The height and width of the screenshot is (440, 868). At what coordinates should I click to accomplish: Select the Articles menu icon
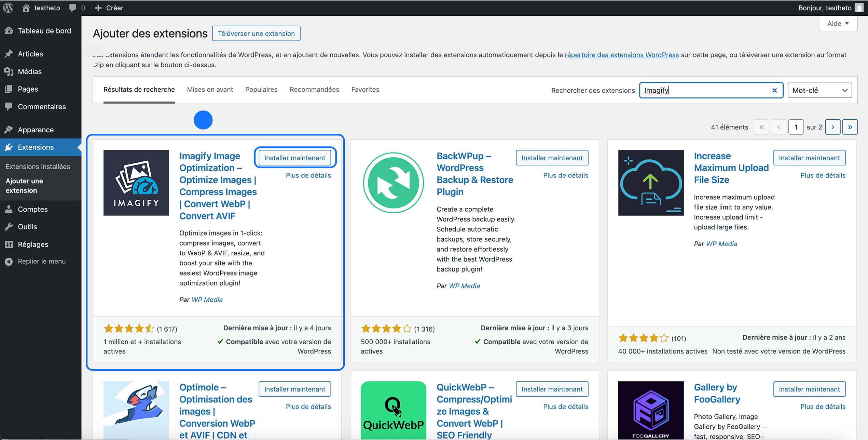[x=9, y=54]
